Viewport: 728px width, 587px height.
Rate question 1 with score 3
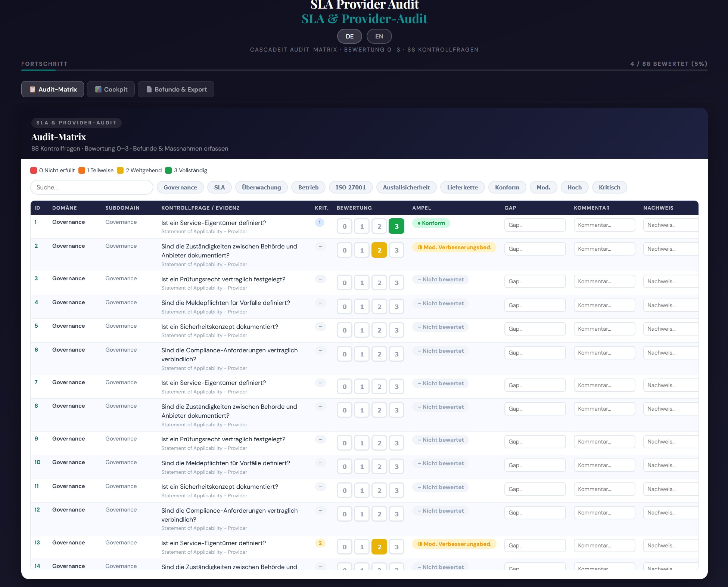396,226
